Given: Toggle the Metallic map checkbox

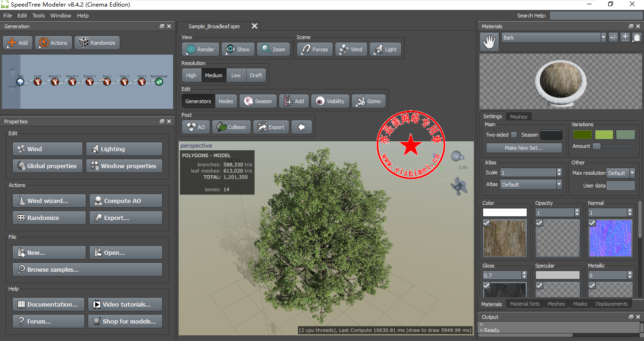Looking at the screenshot, I should tap(592, 285).
